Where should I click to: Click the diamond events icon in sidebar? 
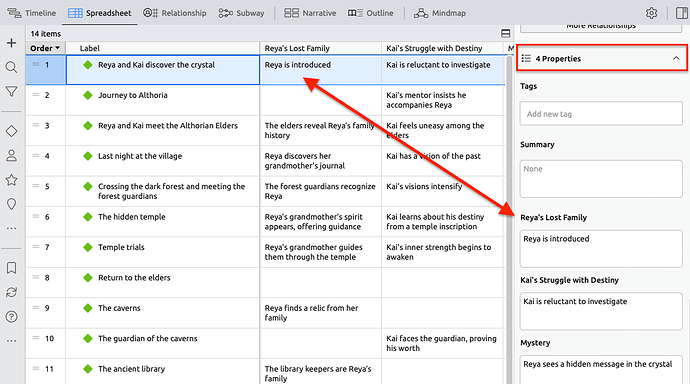coord(11,131)
